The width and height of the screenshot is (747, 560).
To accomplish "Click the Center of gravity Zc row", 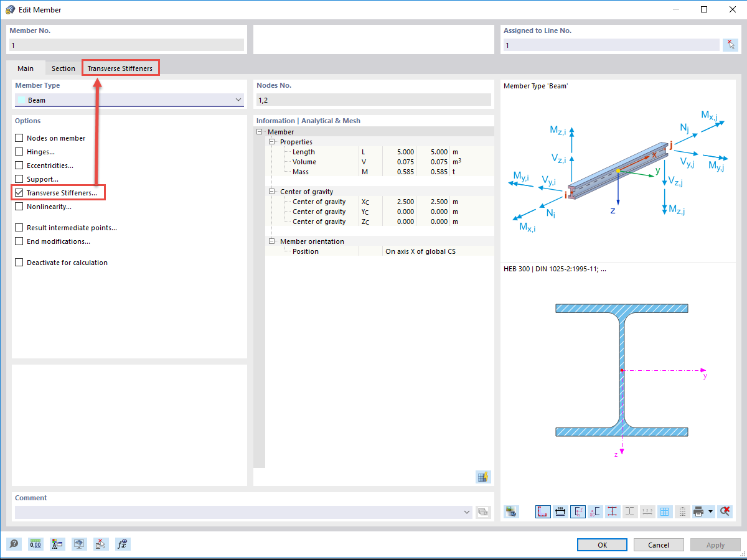I will 379,222.
